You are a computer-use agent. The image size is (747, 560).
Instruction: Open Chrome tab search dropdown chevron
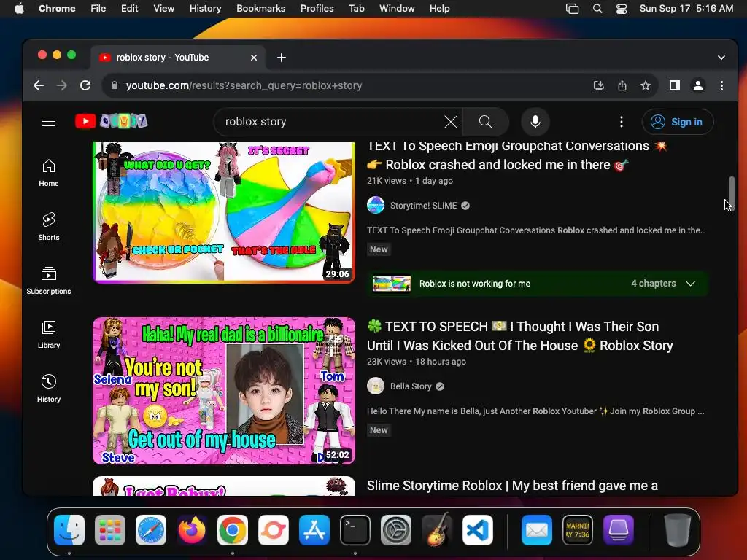tap(721, 58)
